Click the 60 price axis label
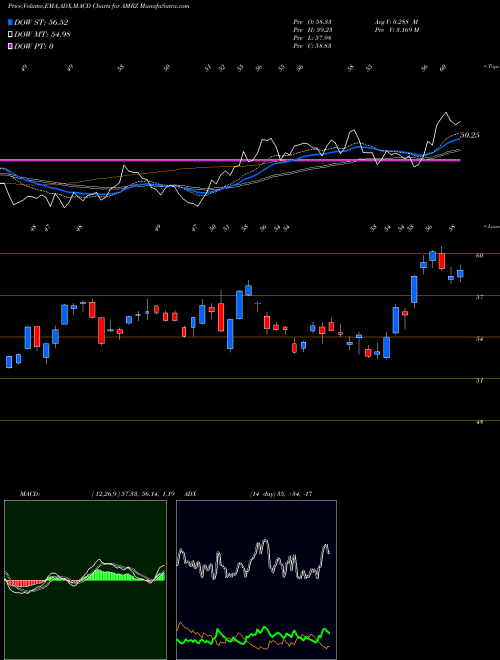 [479, 255]
